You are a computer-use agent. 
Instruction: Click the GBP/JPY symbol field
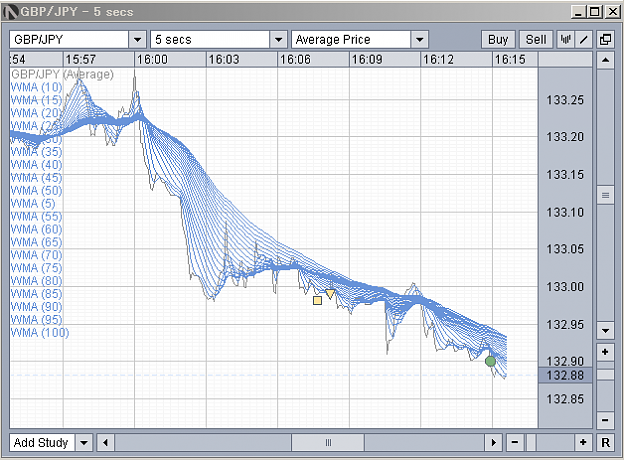69,39
